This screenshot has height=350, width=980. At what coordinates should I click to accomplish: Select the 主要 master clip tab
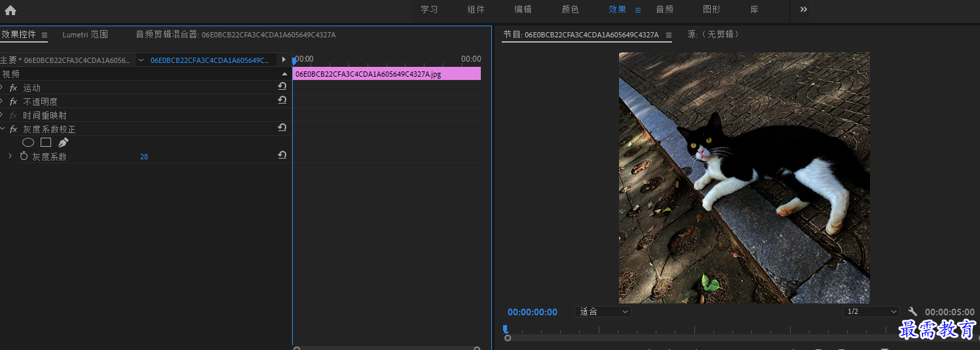pos(66,60)
